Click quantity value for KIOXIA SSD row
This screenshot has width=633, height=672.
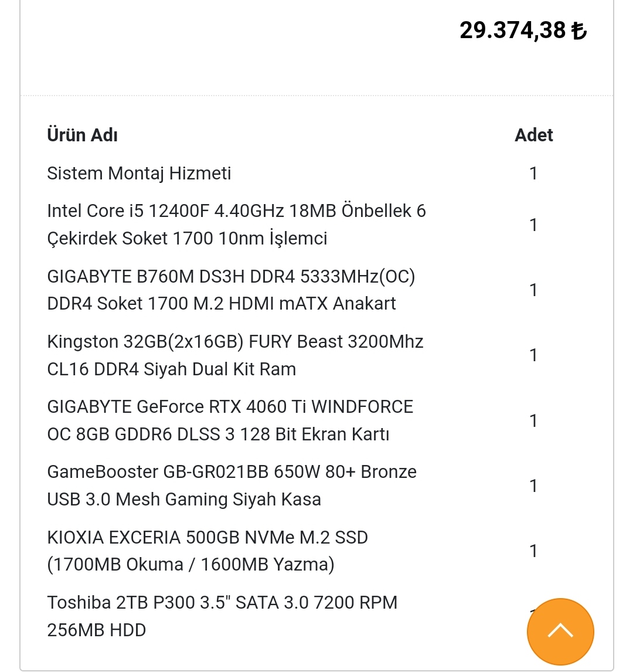[x=533, y=551]
